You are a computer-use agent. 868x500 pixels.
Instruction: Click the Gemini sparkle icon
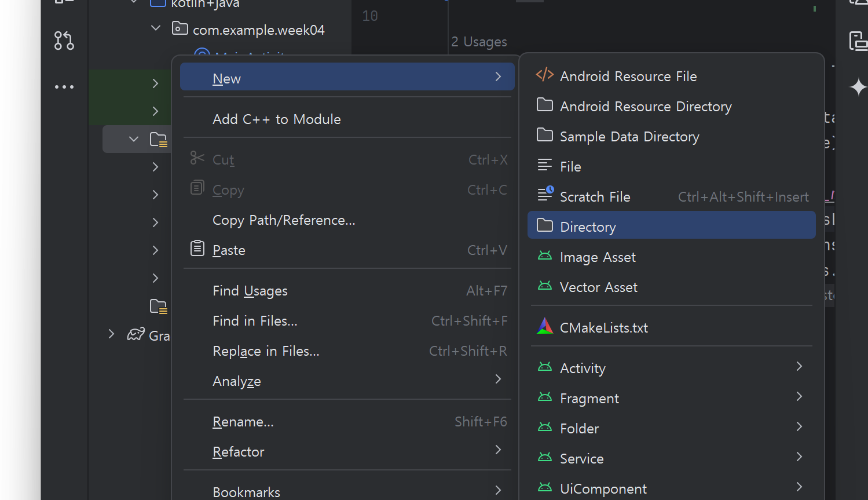pos(858,87)
